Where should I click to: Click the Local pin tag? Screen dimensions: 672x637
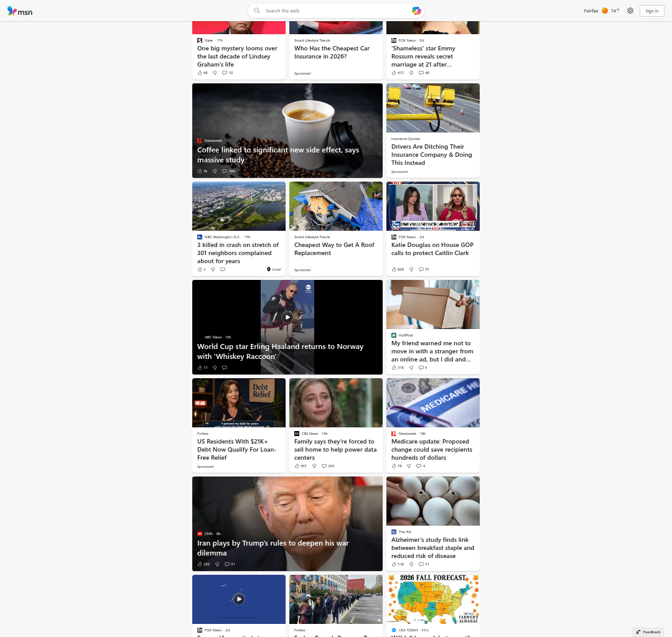[x=274, y=269]
